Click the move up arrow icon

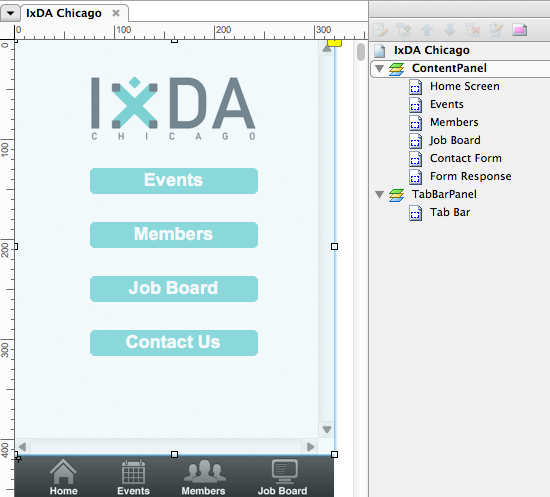427,30
